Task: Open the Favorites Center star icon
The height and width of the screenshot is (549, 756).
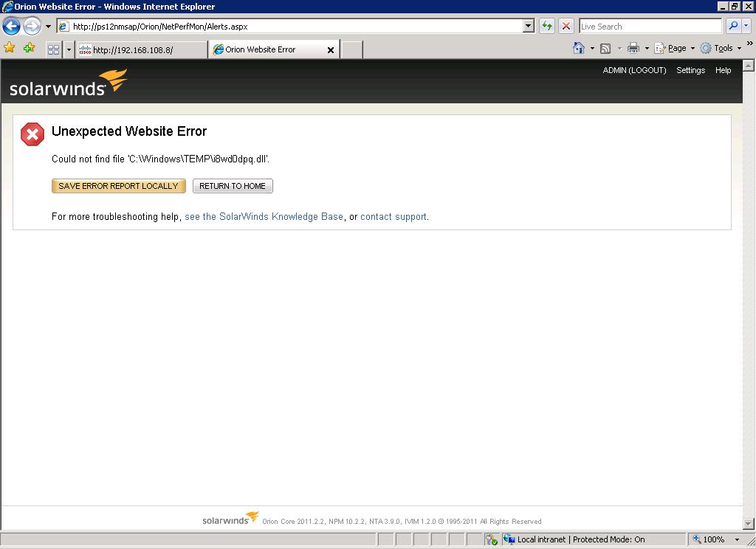Action: [x=9, y=48]
